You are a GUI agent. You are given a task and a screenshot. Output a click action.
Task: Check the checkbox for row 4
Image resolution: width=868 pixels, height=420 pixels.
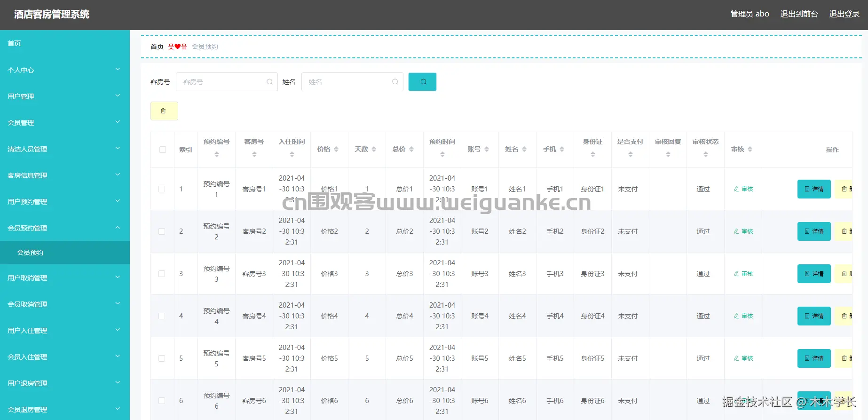coord(162,316)
